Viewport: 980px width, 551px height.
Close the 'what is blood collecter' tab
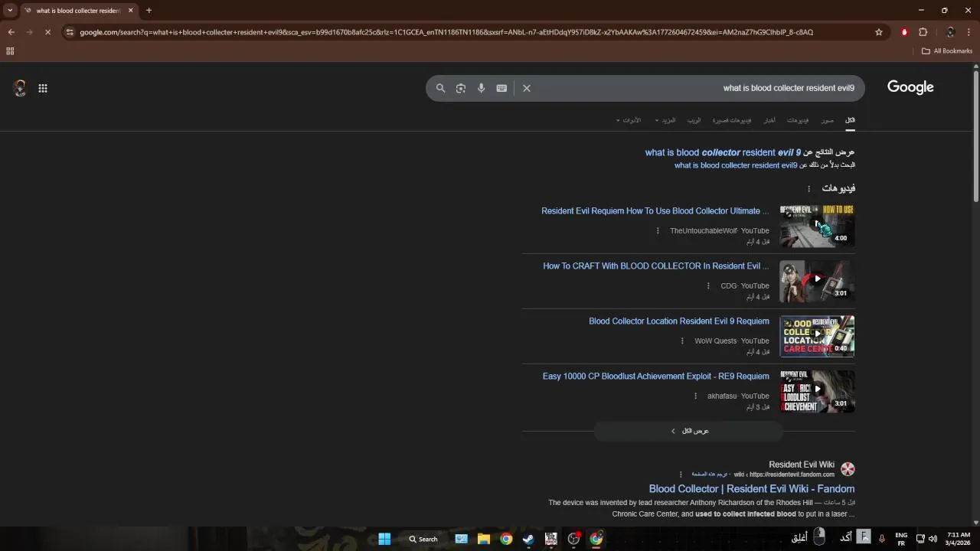[131, 11]
